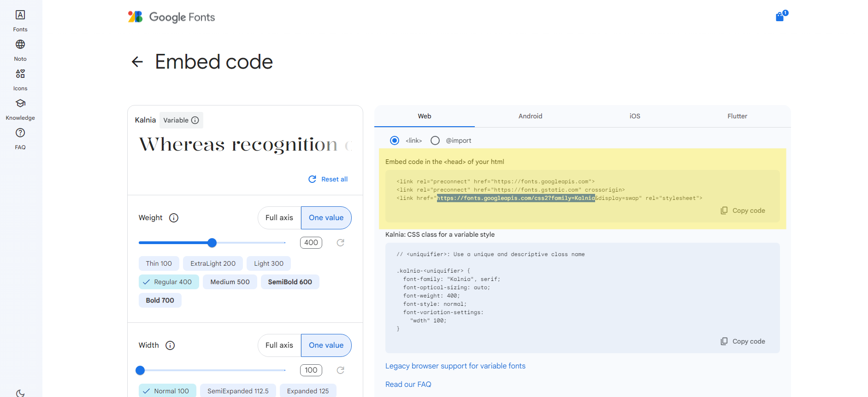Select the @import radio option
Image resolution: width=868 pixels, height=397 pixels.
click(435, 140)
